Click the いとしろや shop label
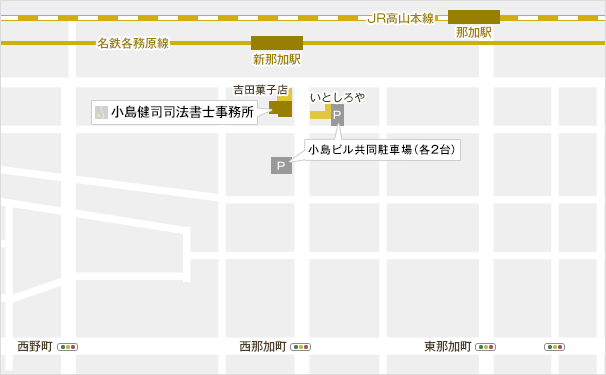The width and height of the screenshot is (606, 375). (337, 97)
